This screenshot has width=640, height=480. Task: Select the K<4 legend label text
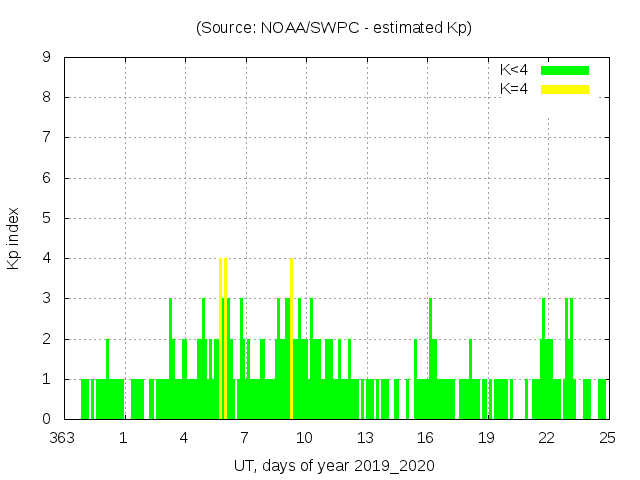(513, 70)
